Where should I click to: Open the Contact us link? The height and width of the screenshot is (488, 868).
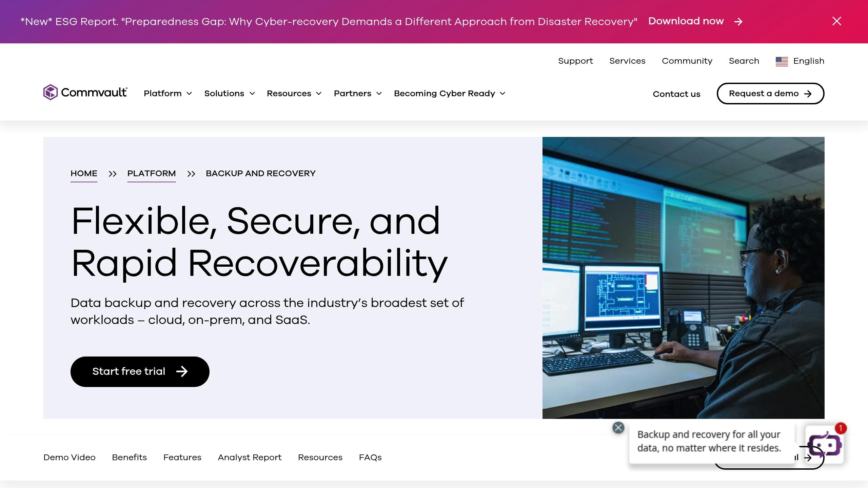pos(676,94)
